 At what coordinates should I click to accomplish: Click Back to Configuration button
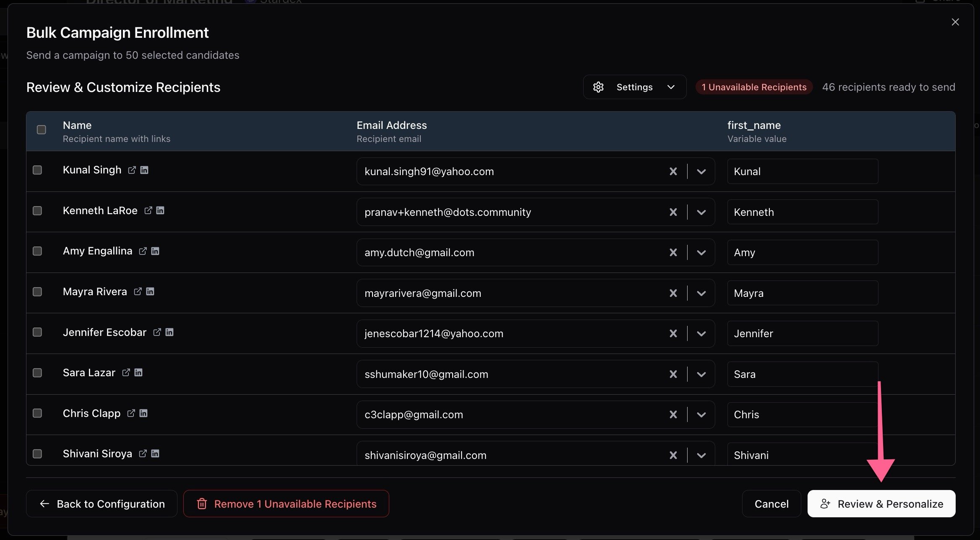coord(102,503)
